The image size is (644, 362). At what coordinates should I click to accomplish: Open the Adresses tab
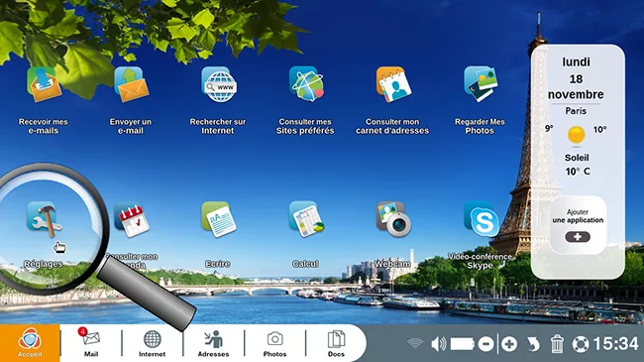point(213,343)
